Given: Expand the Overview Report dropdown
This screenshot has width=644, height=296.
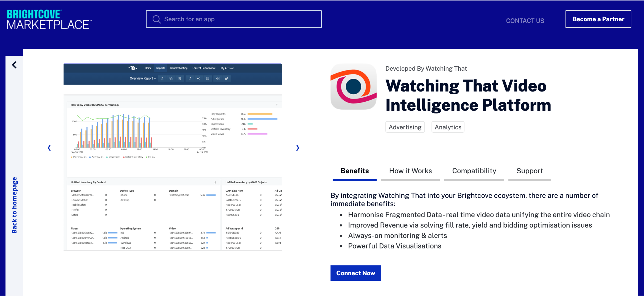Looking at the screenshot, I should click(143, 78).
